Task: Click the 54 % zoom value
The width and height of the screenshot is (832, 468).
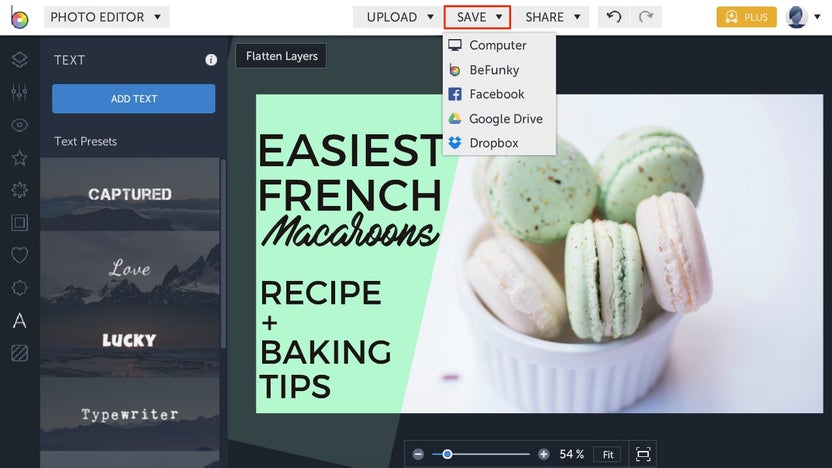Action: coord(571,454)
